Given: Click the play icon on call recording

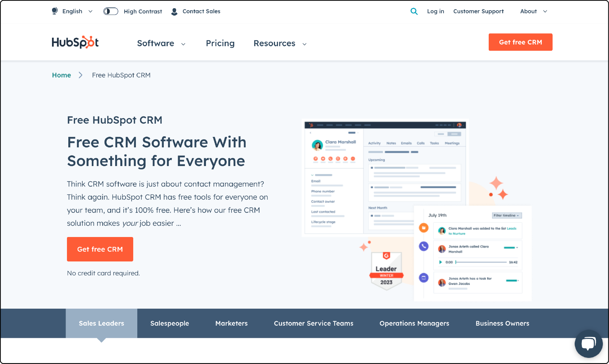Looking at the screenshot, I should [440, 262].
